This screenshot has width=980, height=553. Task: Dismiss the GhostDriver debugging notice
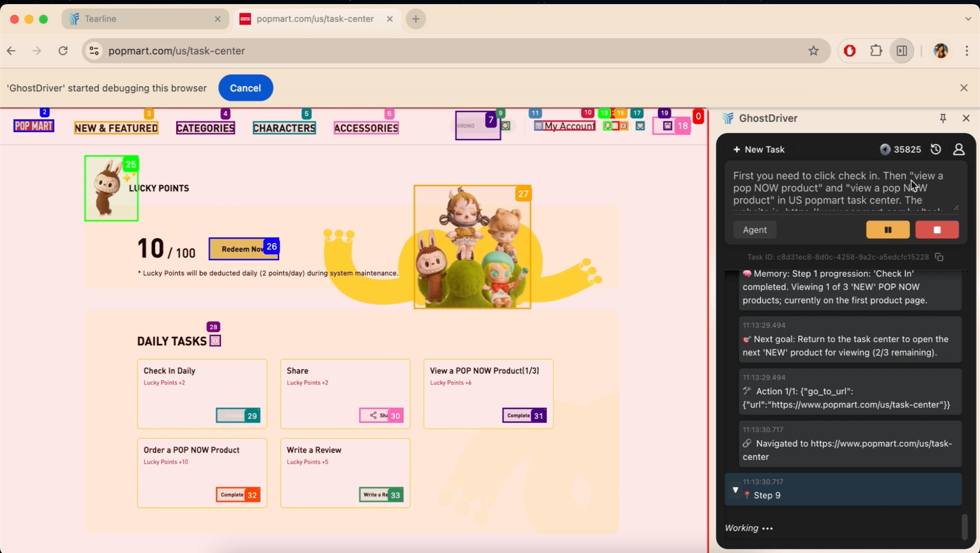[x=964, y=88]
